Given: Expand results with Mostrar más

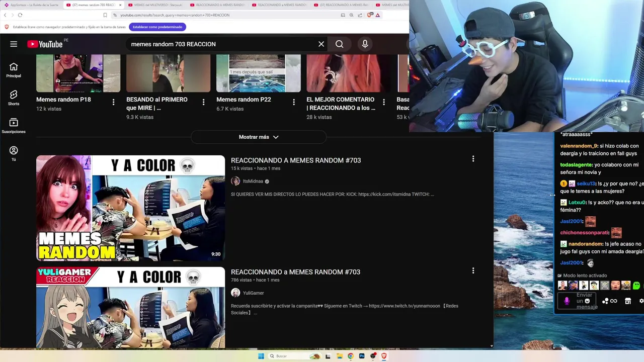Looking at the screenshot, I should [x=259, y=137].
